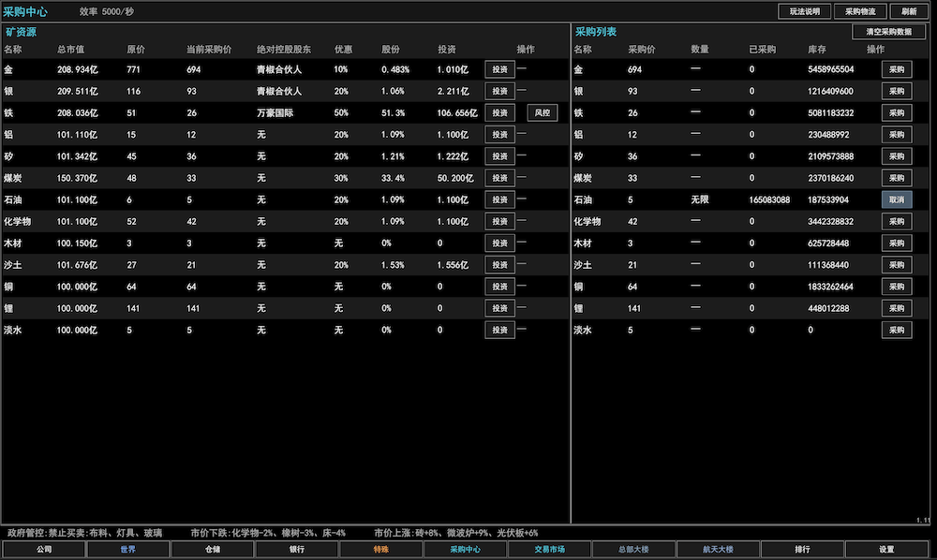Clear purchase data with 清空采购数据
Viewport: 937px width, 560px height.
coord(888,32)
